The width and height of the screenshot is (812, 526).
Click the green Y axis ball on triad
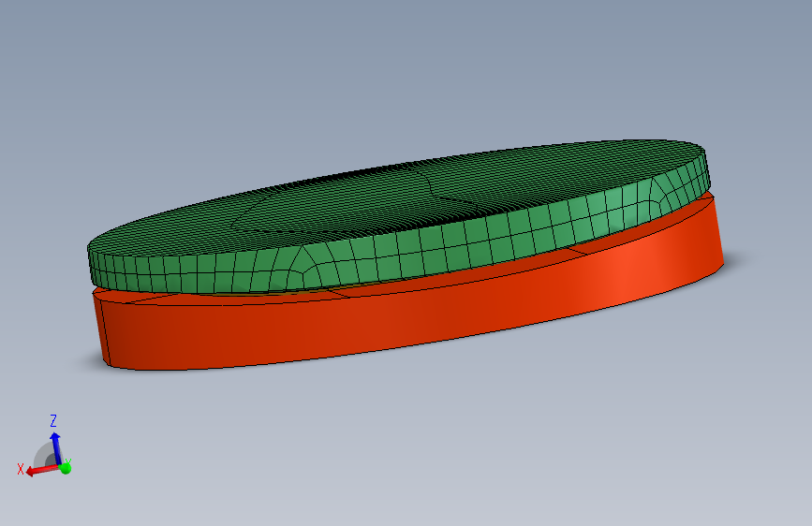pos(66,468)
